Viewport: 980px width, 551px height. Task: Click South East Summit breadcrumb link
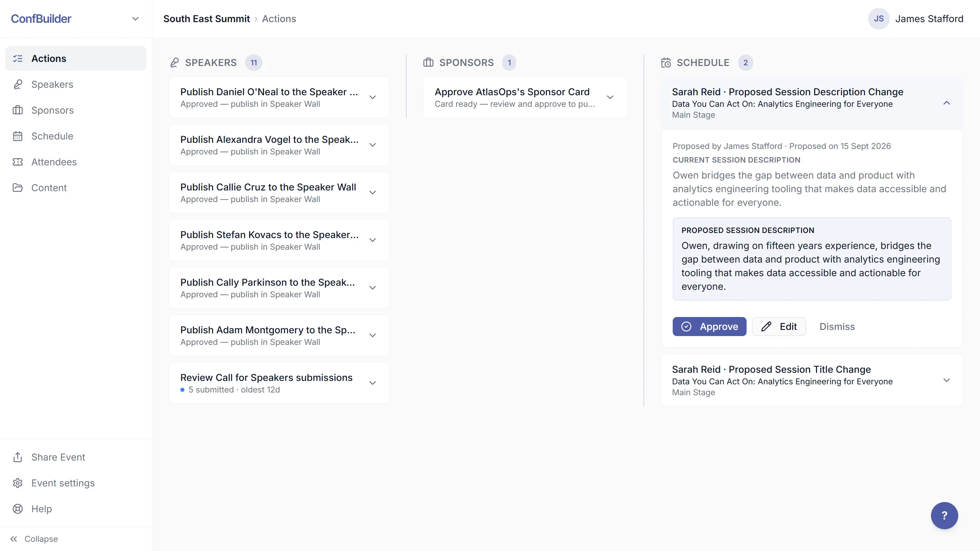(x=207, y=19)
